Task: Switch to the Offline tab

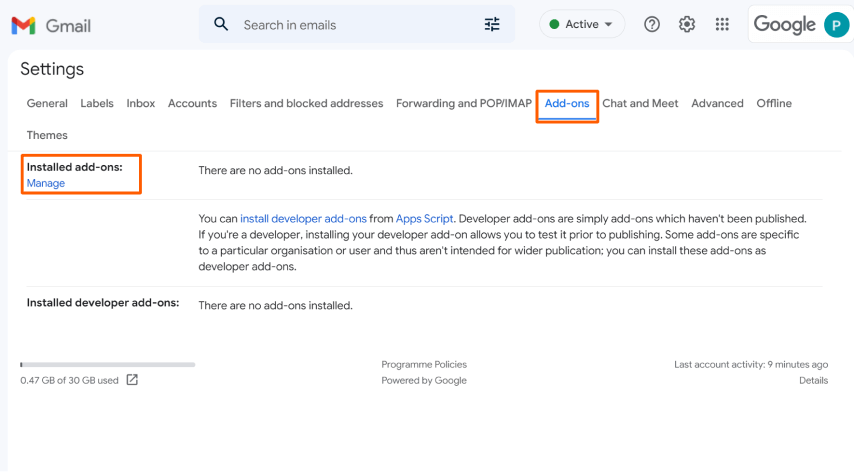Action: [774, 103]
